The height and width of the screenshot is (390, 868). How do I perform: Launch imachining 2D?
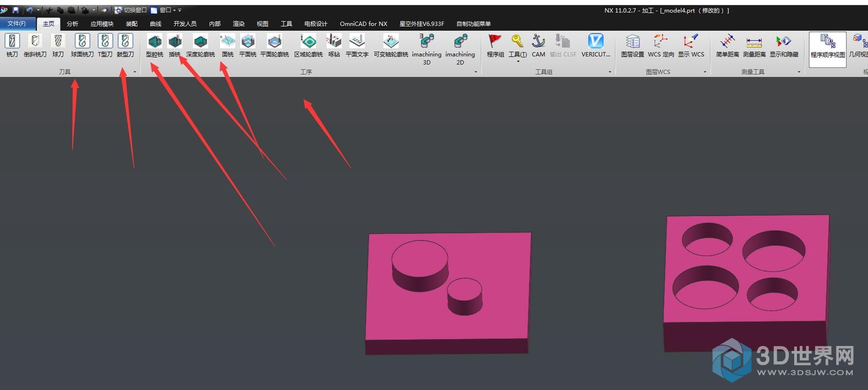click(460, 49)
